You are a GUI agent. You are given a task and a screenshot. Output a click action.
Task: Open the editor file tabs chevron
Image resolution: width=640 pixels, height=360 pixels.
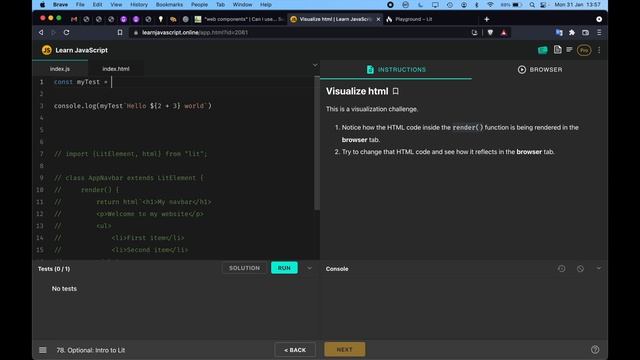pos(315,65)
